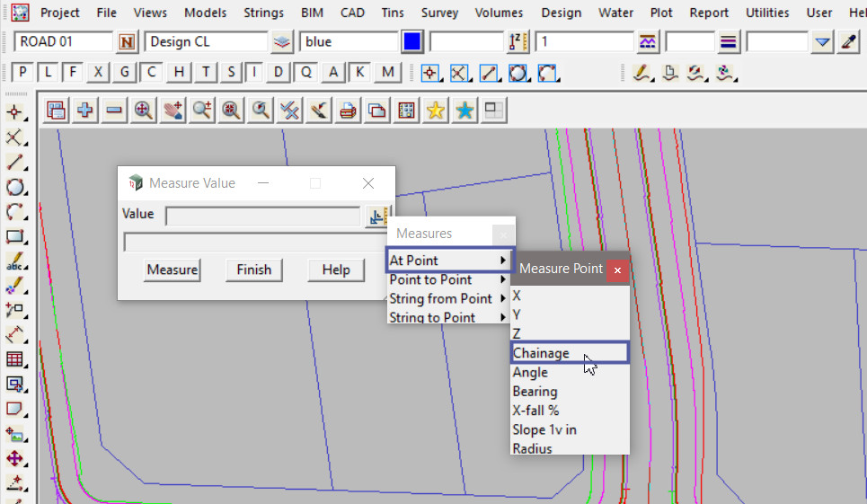This screenshot has width=867, height=504.
Task: Add a model to the view with plus icon
Action: pos(85,111)
